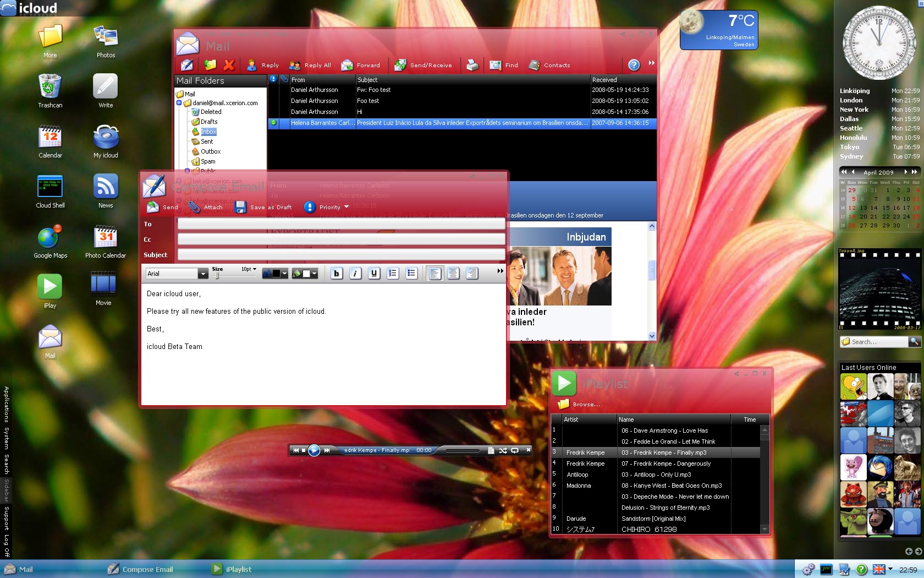
Task: Open the UK flag language tray icon
Action: [x=879, y=570]
